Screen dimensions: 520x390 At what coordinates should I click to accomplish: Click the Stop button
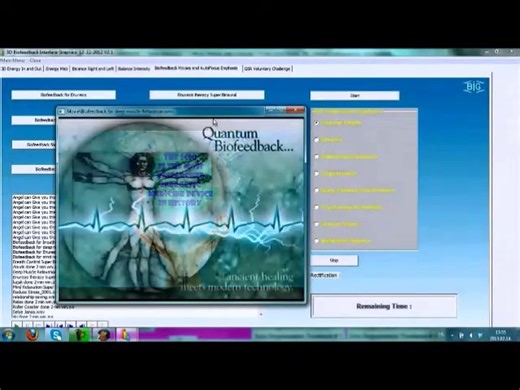(334, 261)
